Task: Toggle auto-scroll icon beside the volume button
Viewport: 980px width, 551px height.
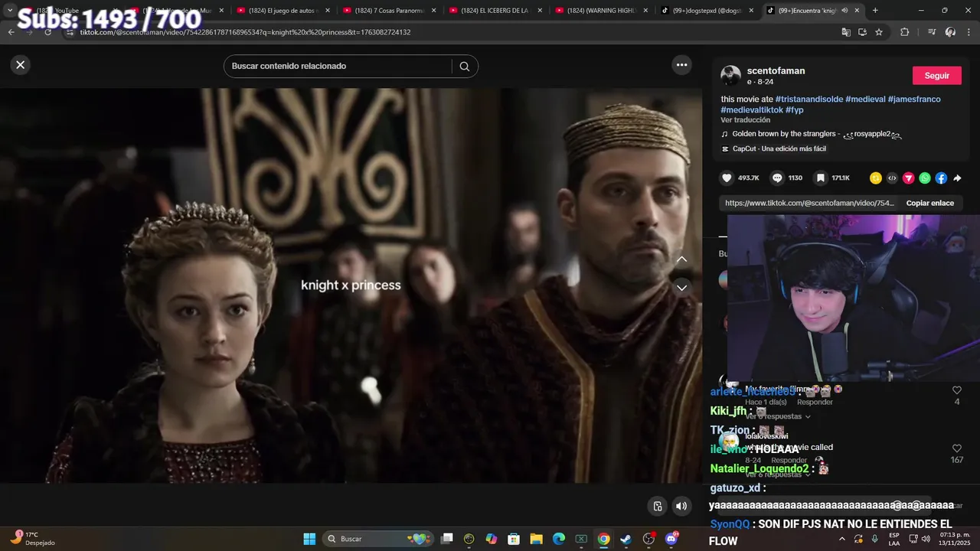Action: click(657, 506)
